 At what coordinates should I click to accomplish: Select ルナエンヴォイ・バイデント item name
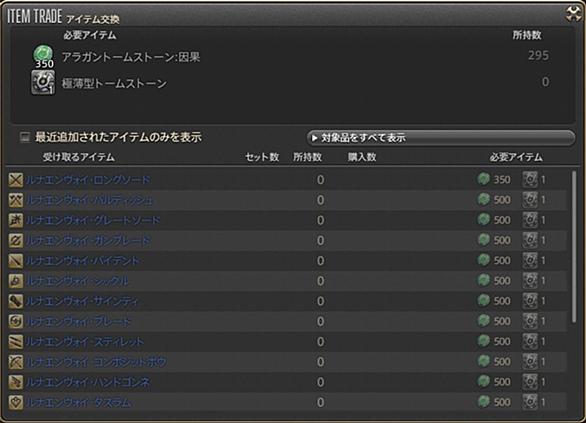click(x=83, y=260)
